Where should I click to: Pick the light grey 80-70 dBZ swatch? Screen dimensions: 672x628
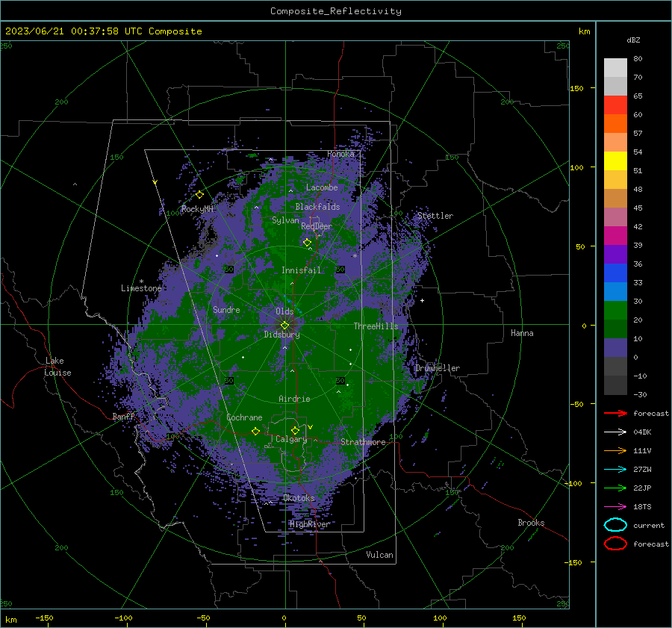pyautogui.click(x=615, y=67)
